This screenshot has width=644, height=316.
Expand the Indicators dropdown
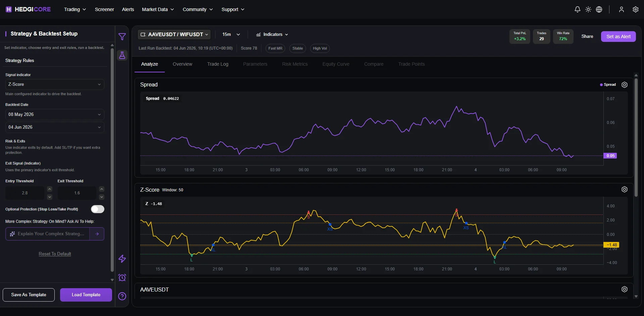pyautogui.click(x=272, y=35)
